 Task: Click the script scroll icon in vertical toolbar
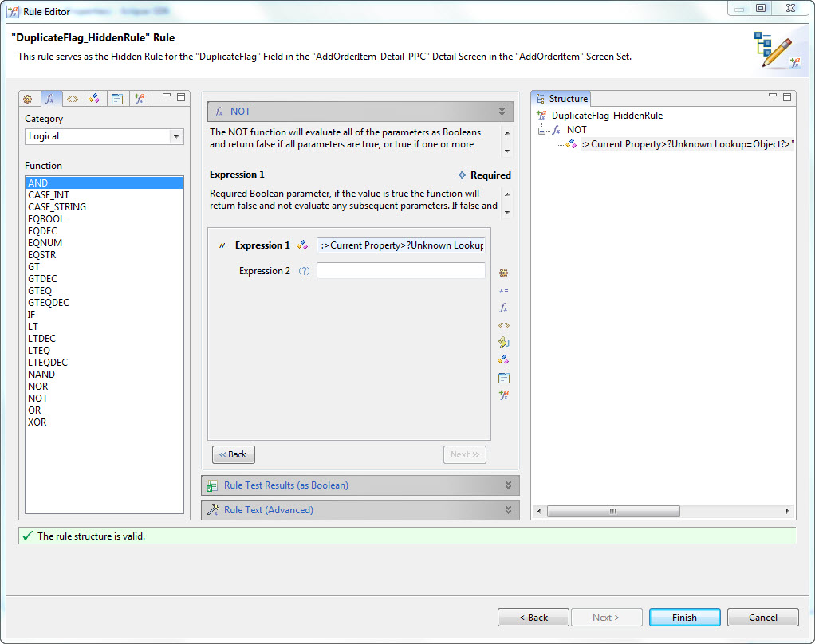coord(503,343)
